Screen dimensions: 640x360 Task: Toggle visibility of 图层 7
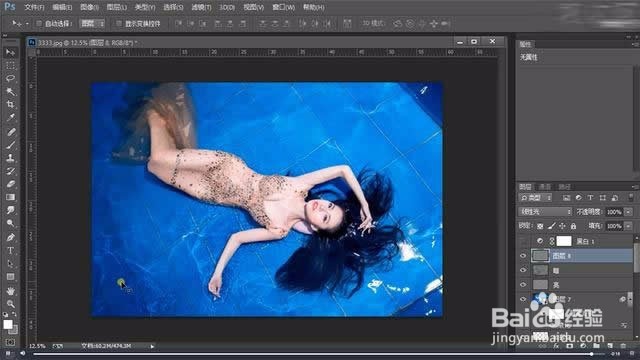click(523, 299)
